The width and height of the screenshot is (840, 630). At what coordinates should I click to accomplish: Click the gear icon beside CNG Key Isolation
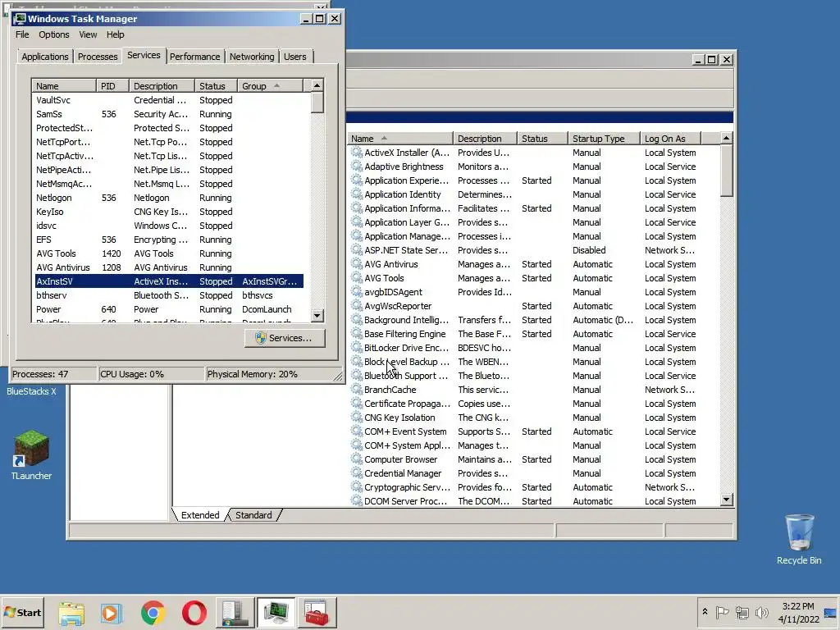click(356, 417)
